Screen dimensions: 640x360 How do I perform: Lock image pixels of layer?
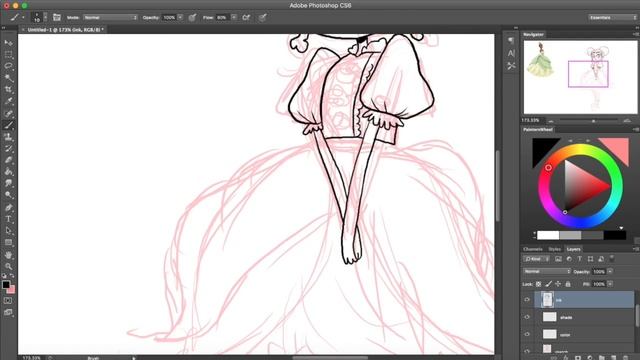pos(548,284)
